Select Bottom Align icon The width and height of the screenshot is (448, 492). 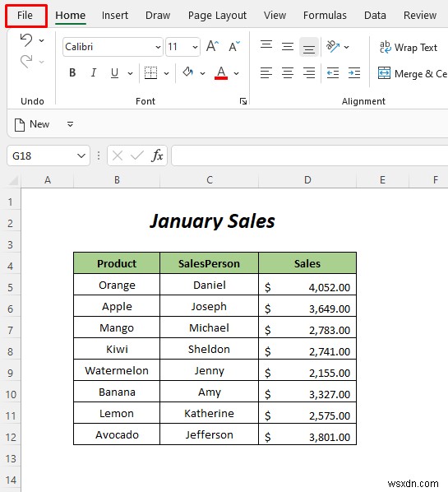309,48
